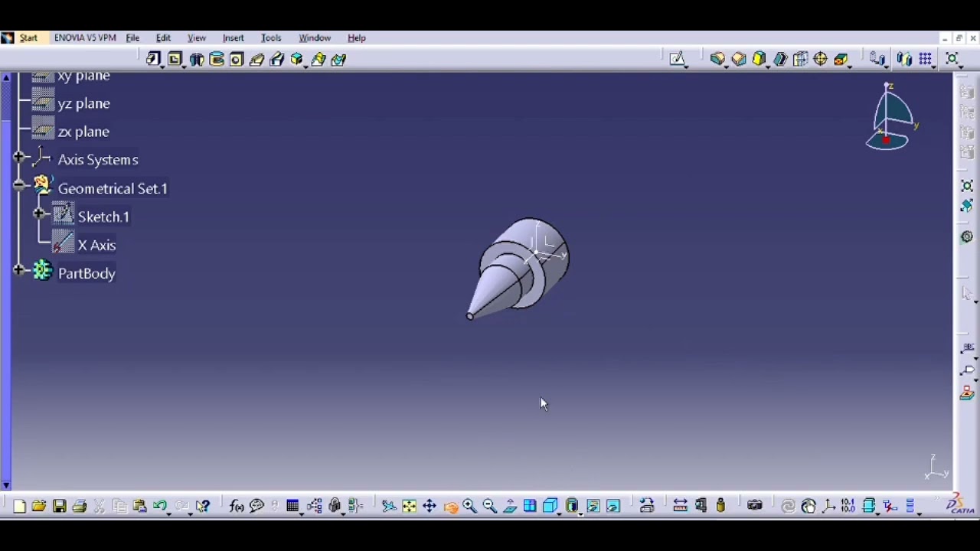Open the Isometric View flyout arrow

(560, 514)
